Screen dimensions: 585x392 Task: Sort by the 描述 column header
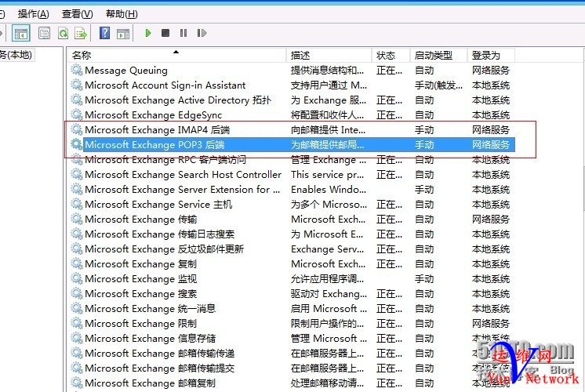tap(329, 55)
